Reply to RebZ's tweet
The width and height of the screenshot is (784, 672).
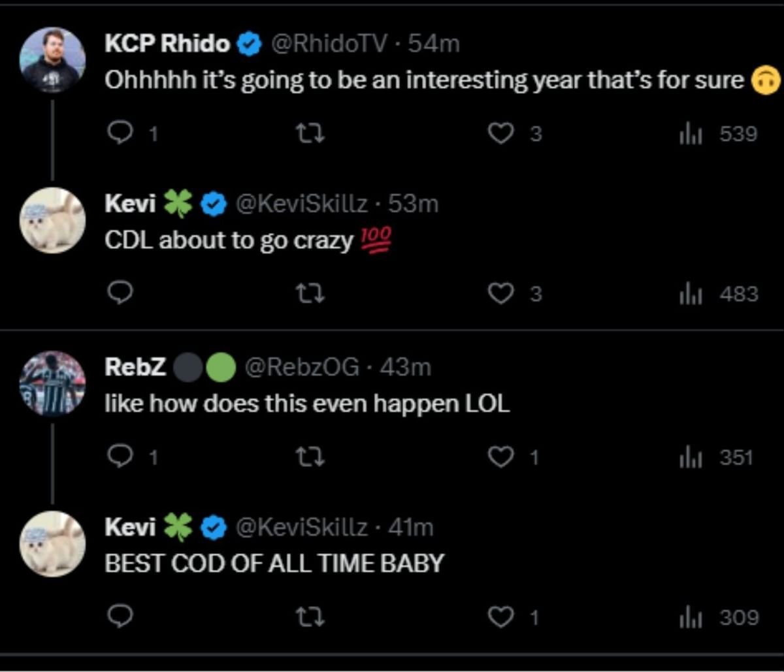pyautogui.click(x=120, y=458)
